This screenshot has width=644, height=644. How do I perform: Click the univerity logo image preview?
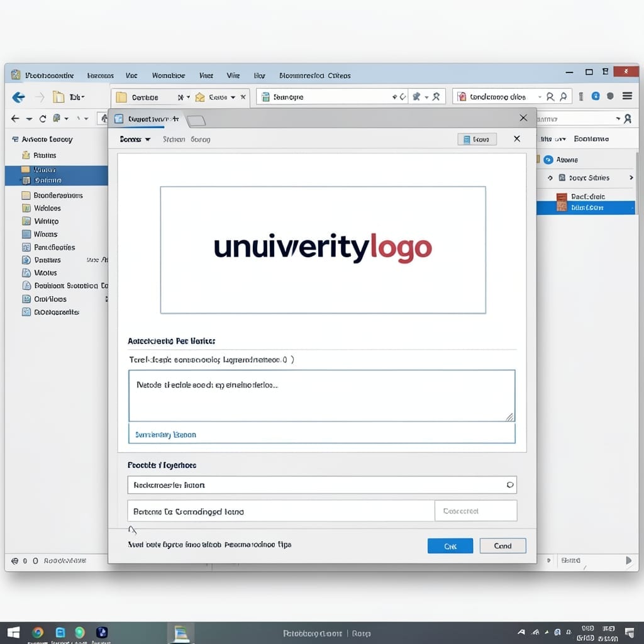click(323, 250)
